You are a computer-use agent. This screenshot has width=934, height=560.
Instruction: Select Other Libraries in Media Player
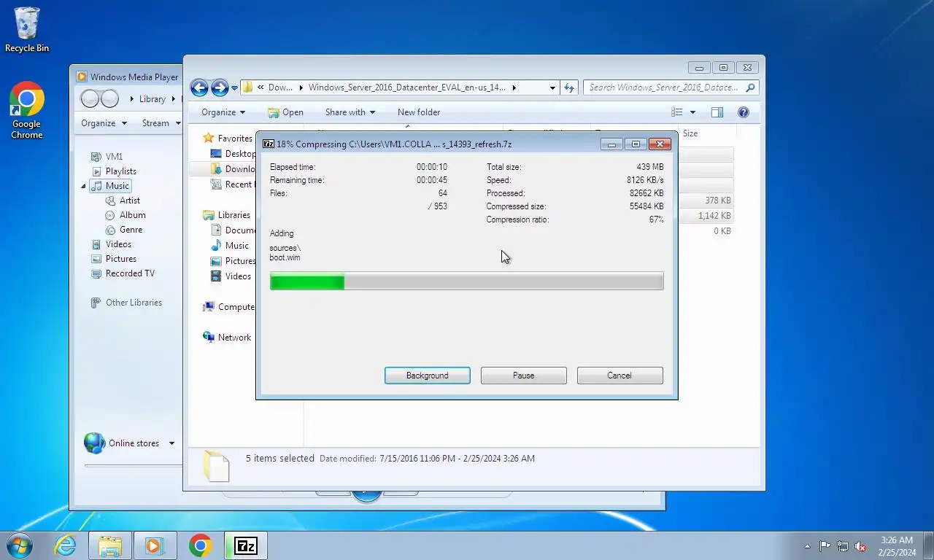pyautogui.click(x=126, y=303)
